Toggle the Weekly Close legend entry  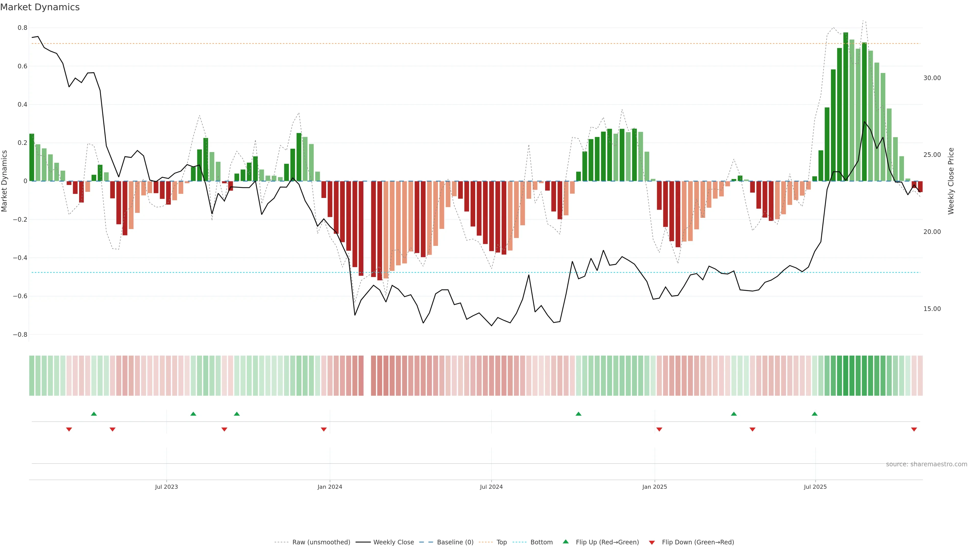393,542
